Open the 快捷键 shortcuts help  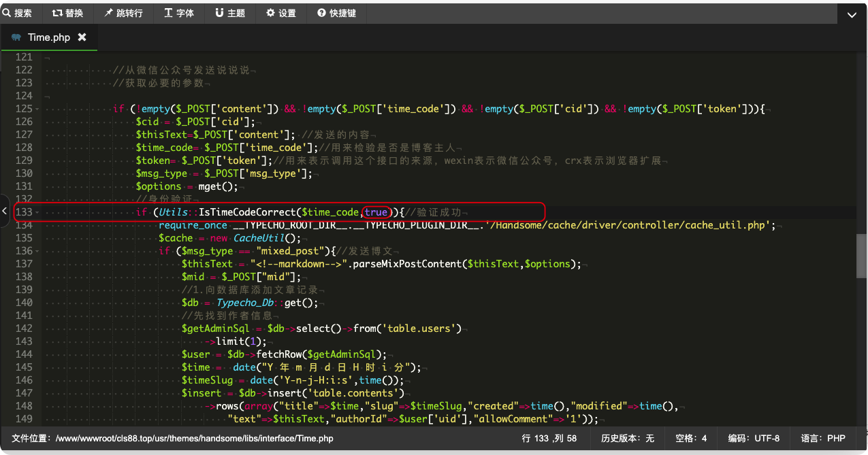click(x=336, y=13)
